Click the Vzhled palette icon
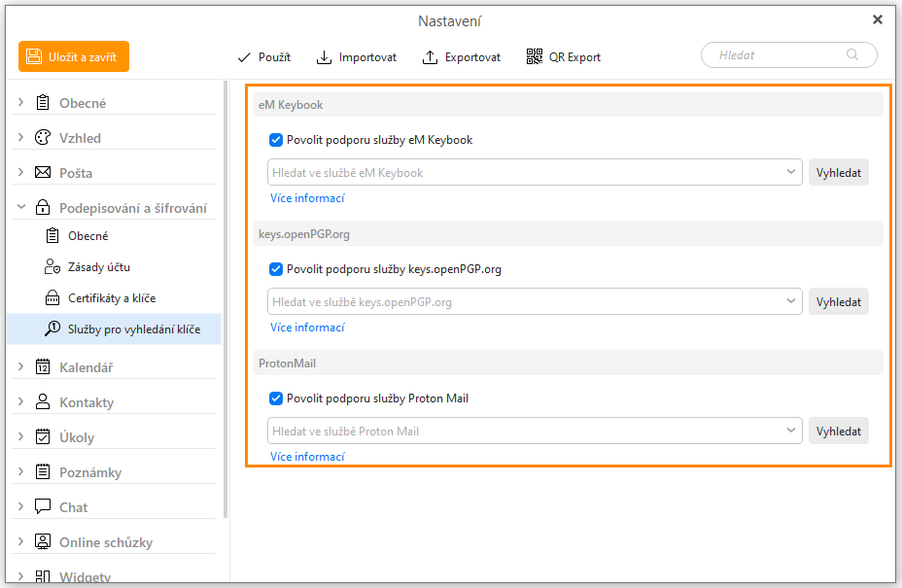This screenshot has width=902, height=588. pos(43,138)
